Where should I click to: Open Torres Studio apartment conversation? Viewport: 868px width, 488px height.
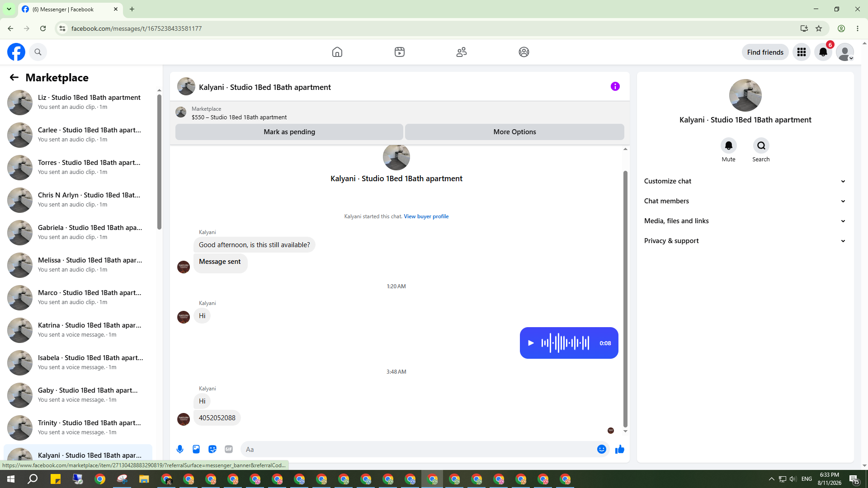pos(78,167)
